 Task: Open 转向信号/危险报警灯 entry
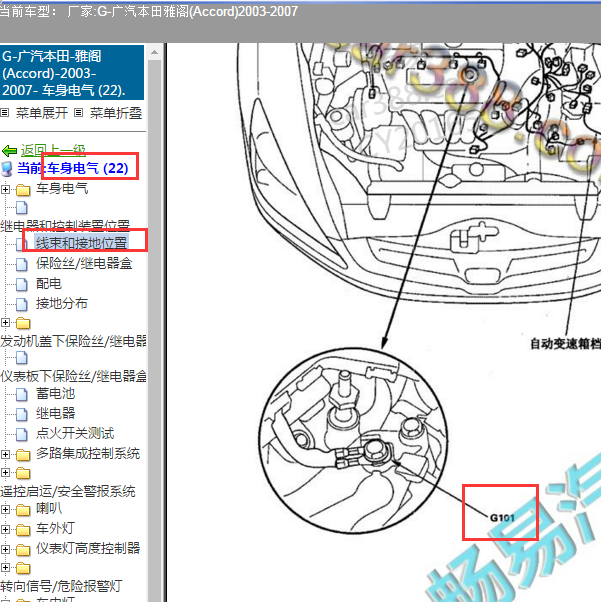pos(61,586)
